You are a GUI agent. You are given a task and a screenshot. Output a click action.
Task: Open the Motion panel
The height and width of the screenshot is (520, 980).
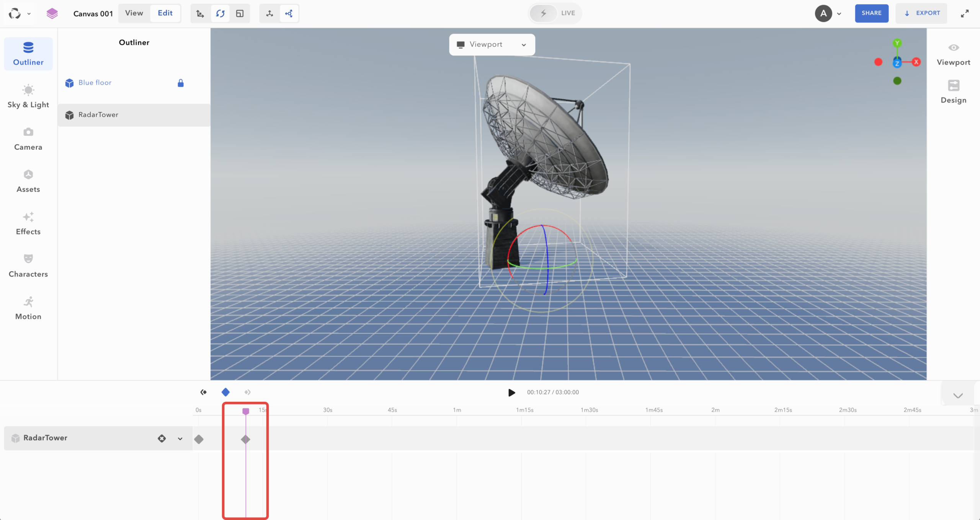28,308
